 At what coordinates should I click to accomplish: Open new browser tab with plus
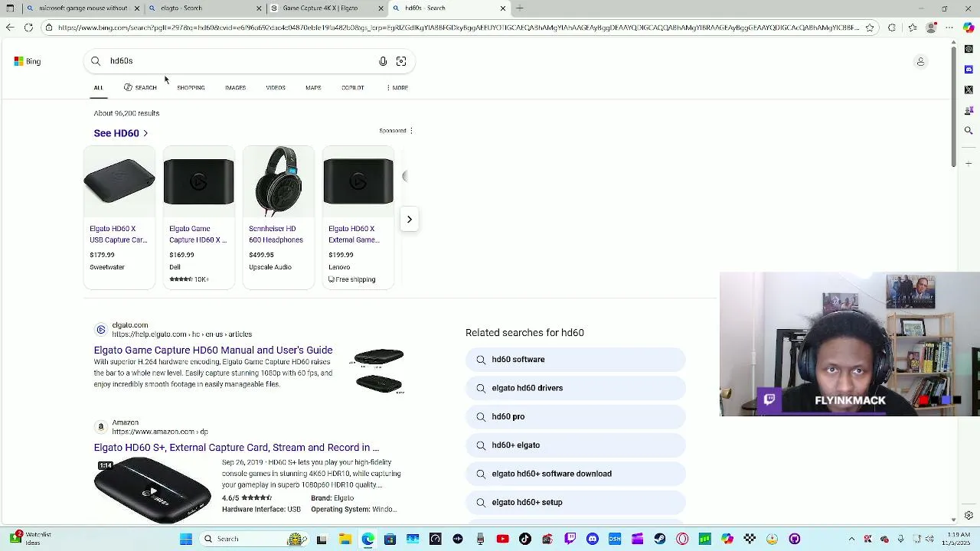[x=520, y=8]
